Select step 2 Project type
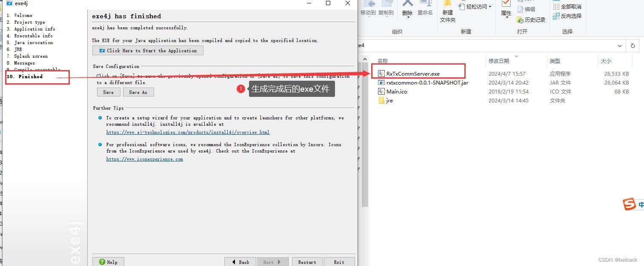 pos(26,22)
